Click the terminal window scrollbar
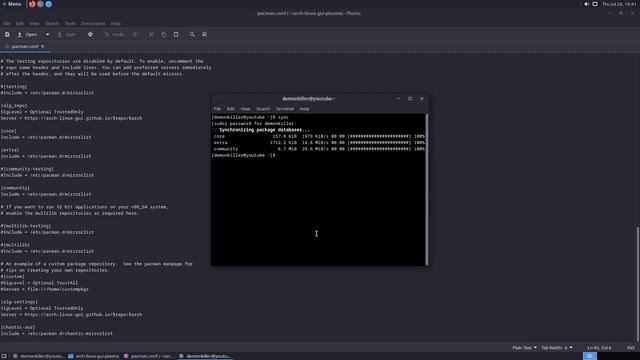Viewport: 640px width, 360px height. tap(427, 189)
